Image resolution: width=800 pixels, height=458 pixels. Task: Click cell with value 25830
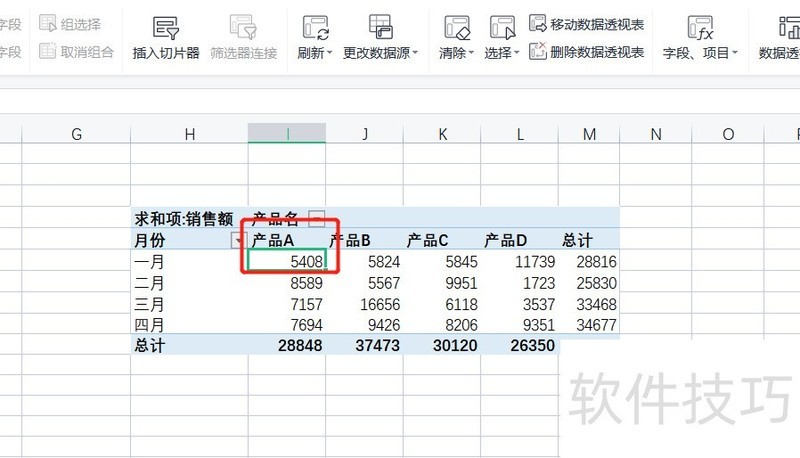click(589, 283)
